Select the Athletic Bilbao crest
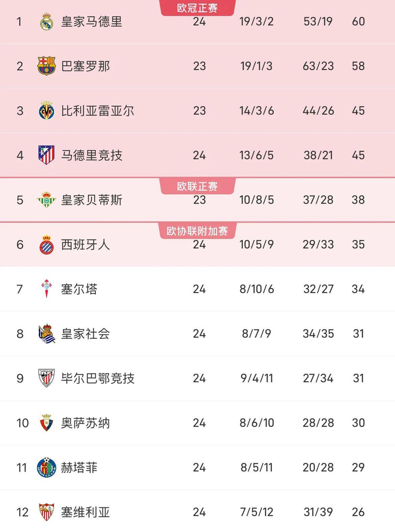Viewport: 395px width, 532px height. [x=47, y=378]
